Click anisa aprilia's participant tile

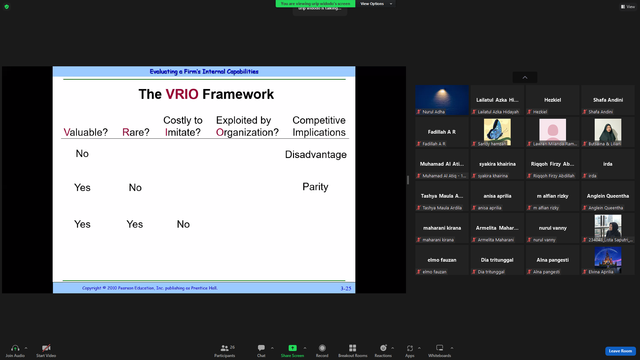(x=497, y=196)
